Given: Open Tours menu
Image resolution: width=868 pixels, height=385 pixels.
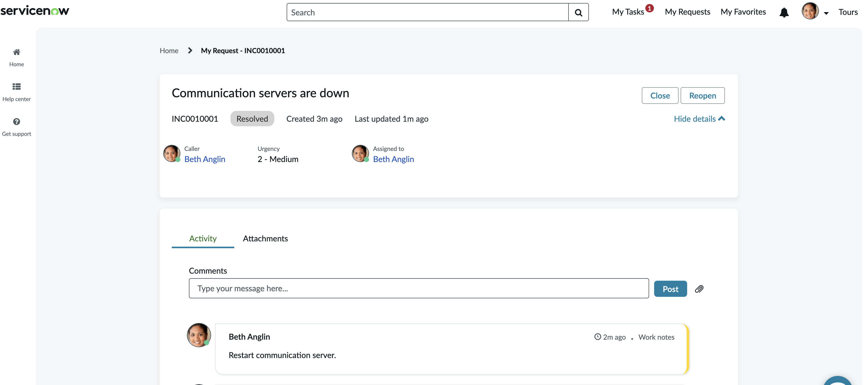Looking at the screenshot, I should click(x=848, y=12).
